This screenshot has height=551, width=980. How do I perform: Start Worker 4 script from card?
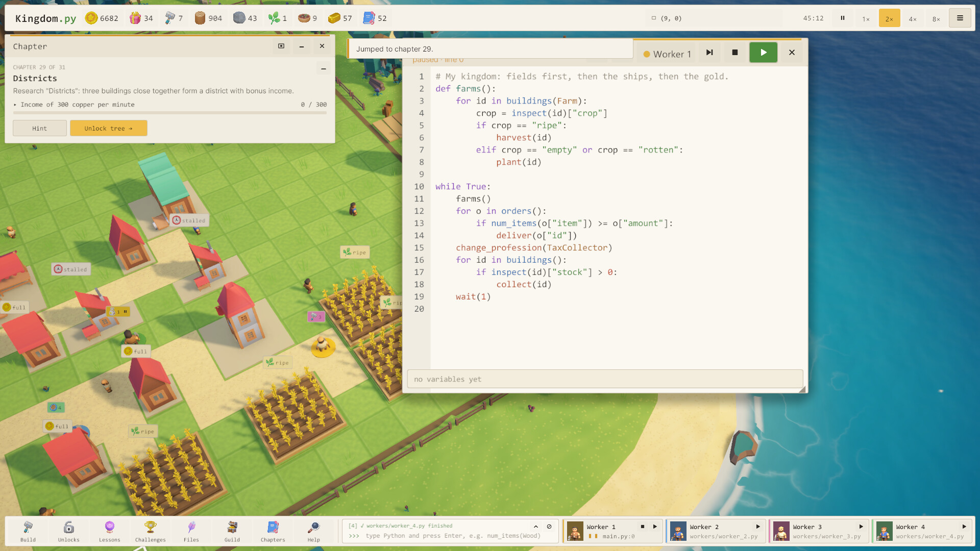click(x=964, y=527)
